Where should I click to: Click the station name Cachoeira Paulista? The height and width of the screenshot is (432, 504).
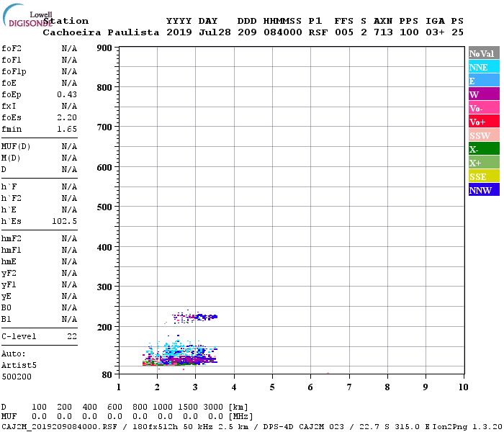(101, 32)
